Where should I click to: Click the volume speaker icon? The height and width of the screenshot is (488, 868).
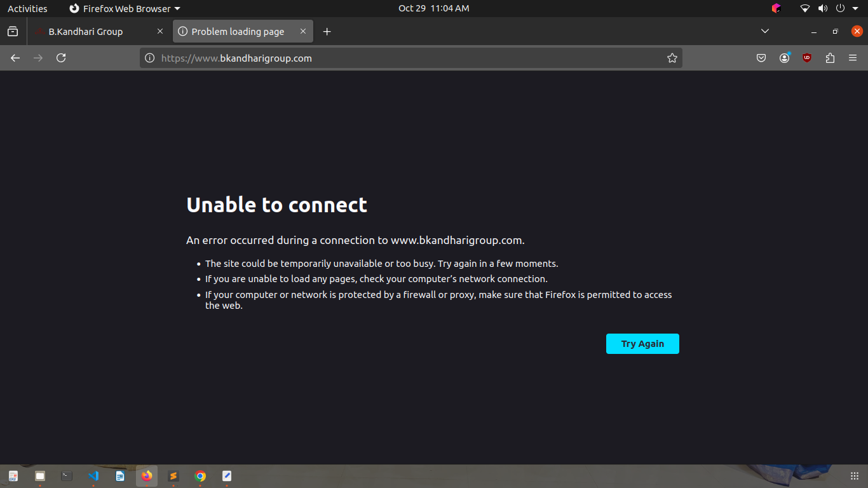tap(823, 8)
